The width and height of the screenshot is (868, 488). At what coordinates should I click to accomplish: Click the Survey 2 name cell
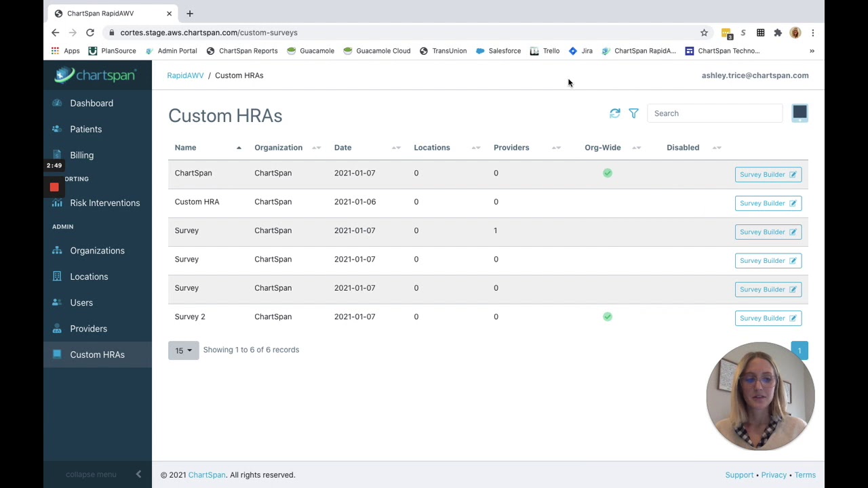click(x=190, y=317)
